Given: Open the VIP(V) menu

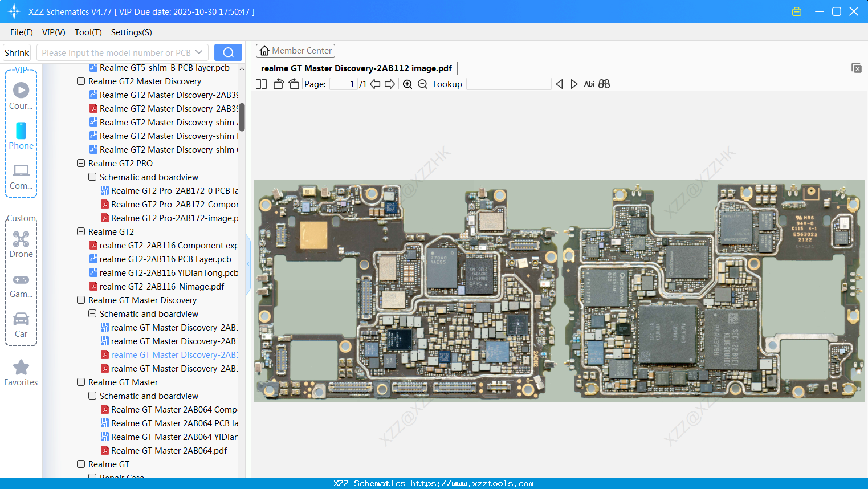Looking at the screenshot, I should [54, 32].
